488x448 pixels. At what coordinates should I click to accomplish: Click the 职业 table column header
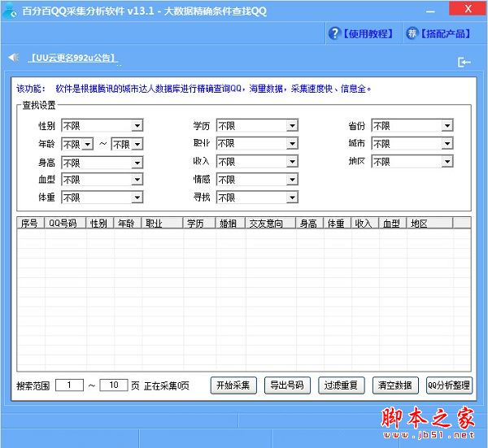[x=162, y=223]
